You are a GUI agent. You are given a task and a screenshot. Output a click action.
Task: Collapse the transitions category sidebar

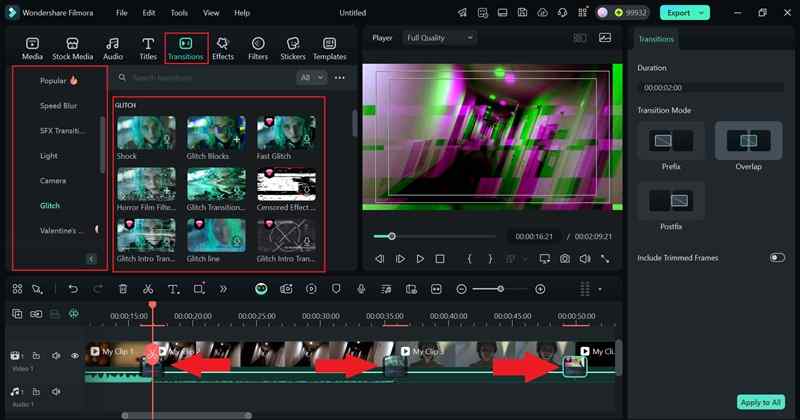click(91, 259)
